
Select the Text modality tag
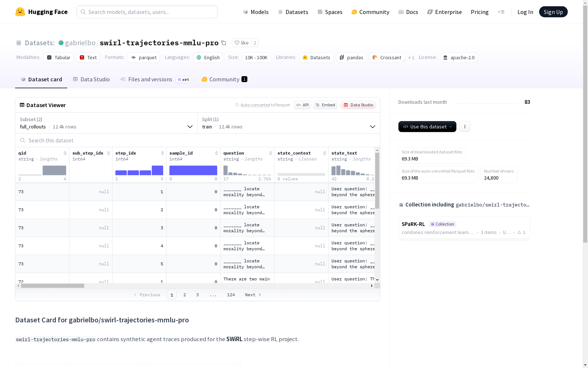click(88, 57)
